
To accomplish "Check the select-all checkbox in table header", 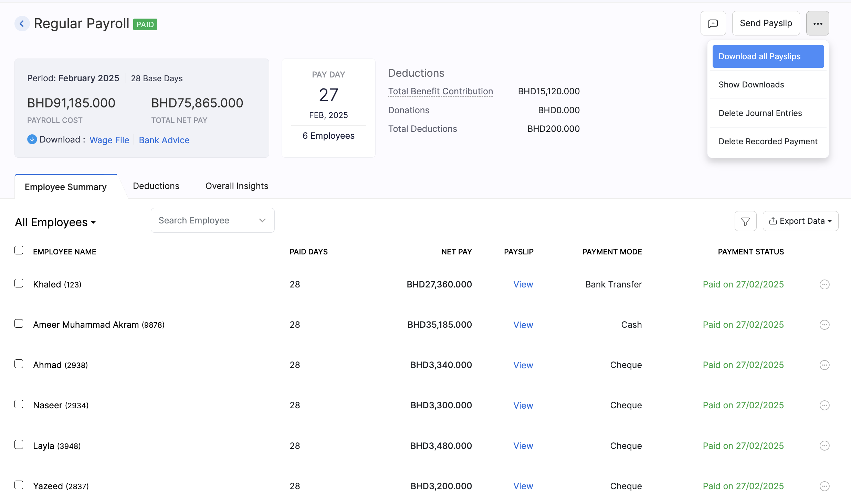I will click(19, 250).
